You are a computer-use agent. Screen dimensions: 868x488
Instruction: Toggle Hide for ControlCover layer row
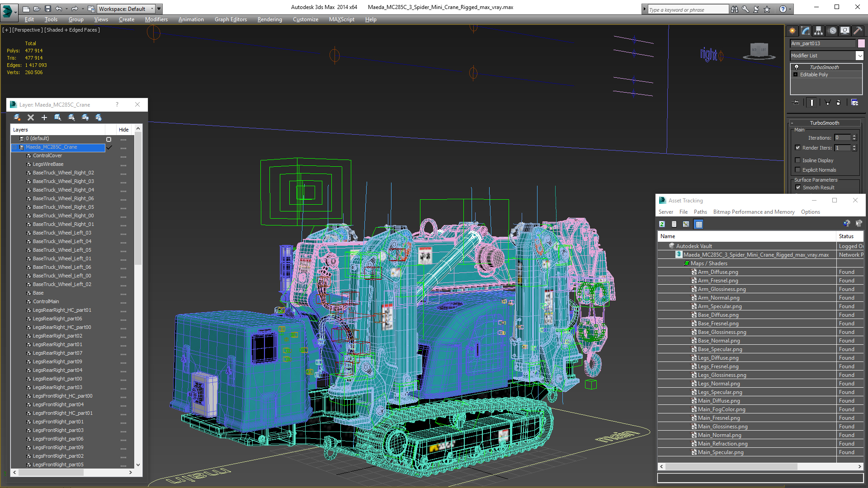tap(123, 156)
